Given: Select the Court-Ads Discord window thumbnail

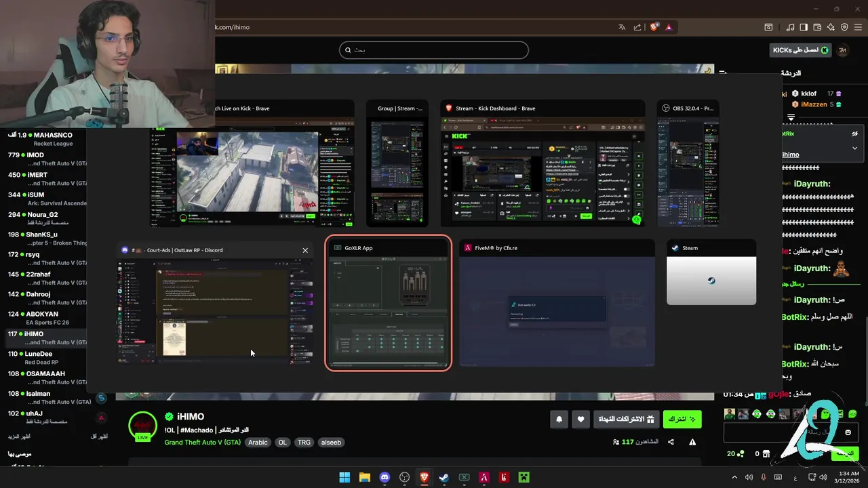Looking at the screenshot, I should click(x=215, y=304).
